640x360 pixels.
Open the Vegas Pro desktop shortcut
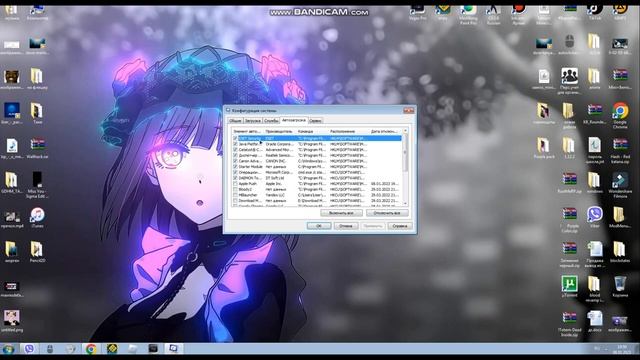(417, 12)
